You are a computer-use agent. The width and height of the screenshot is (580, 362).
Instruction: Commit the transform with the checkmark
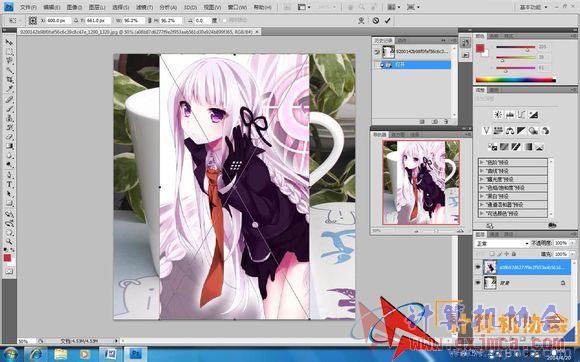point(387,21)
